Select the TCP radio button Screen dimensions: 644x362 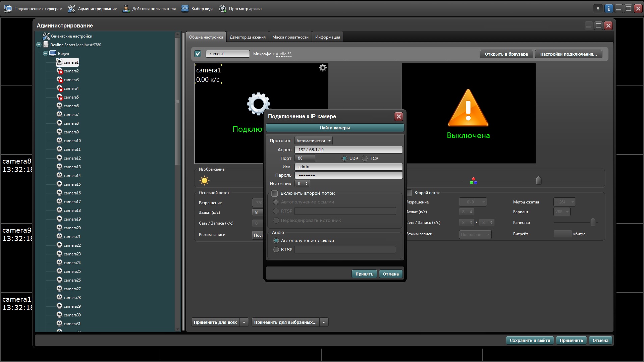365,159
